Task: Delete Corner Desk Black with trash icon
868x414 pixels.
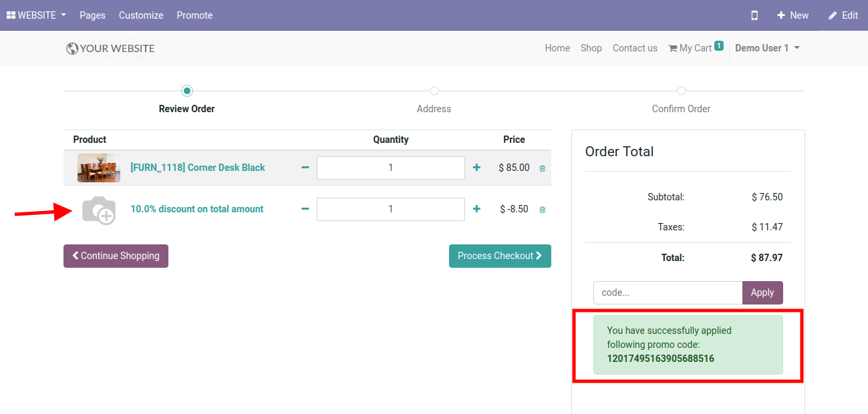Action: 542,168
